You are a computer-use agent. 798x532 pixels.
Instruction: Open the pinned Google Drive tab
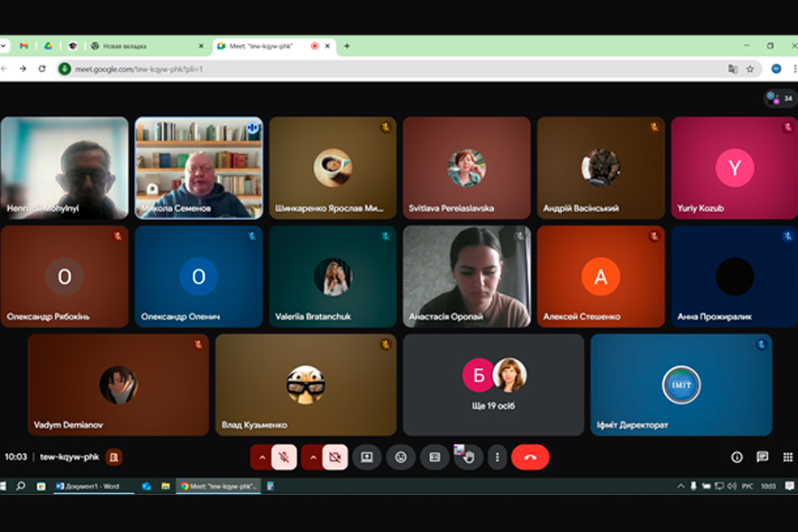tap(49, 46)
